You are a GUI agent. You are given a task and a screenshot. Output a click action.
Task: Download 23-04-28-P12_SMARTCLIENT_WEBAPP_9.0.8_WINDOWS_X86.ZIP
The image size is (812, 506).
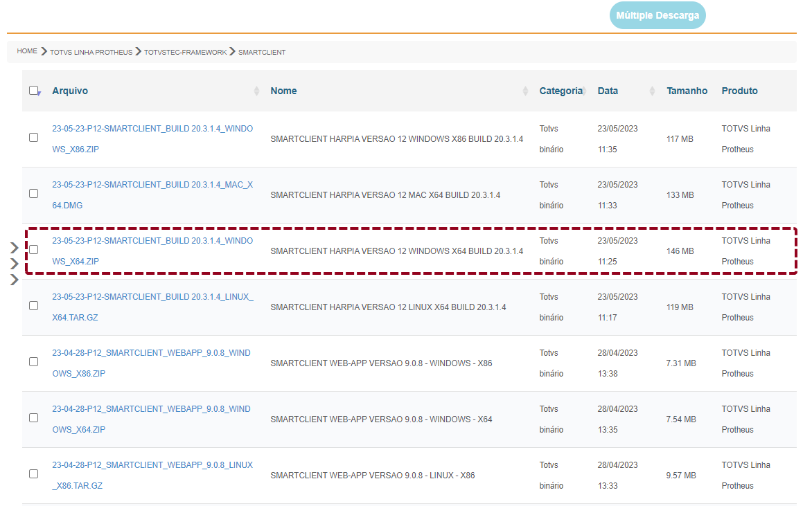click(x=151, y=363)
